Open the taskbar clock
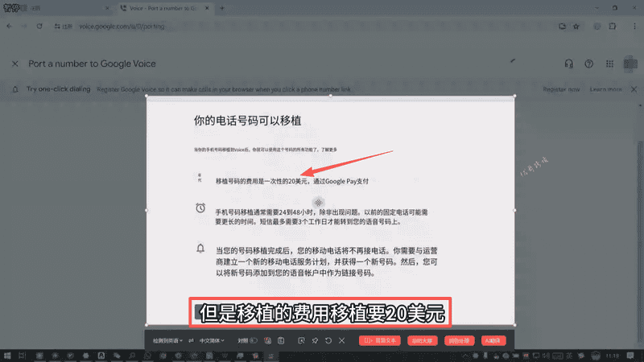This screenshot has height=362, width=644. tap(613, 356)
